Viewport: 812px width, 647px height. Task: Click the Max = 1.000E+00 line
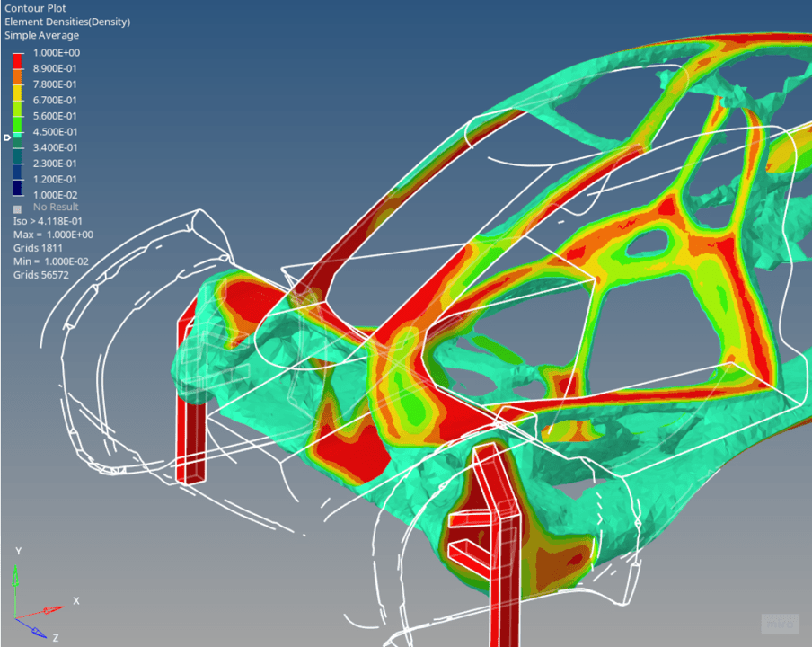(x=53, y=235)
